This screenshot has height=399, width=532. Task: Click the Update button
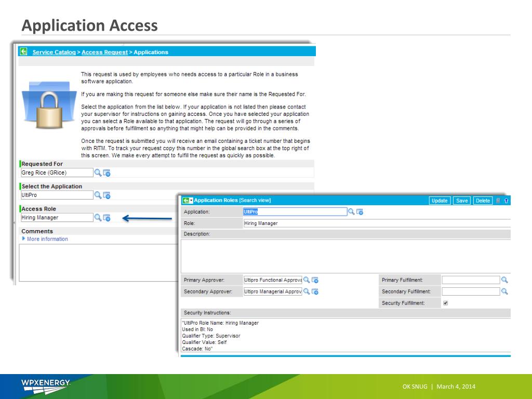tap(440, 201)
